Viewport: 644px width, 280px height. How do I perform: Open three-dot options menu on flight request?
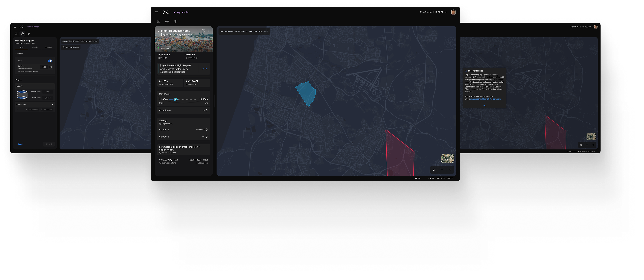[x=208, y=31]
